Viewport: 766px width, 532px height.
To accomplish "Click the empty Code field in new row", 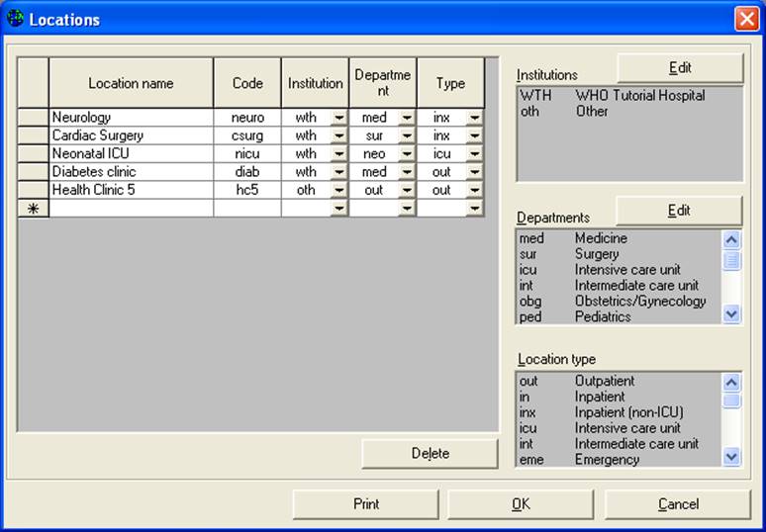I will point(247,209).
